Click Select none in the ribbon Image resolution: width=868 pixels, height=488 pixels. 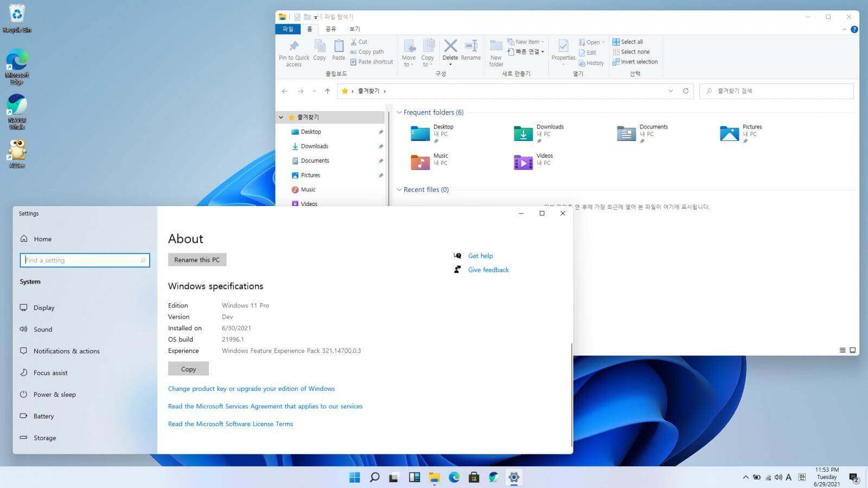631,52
